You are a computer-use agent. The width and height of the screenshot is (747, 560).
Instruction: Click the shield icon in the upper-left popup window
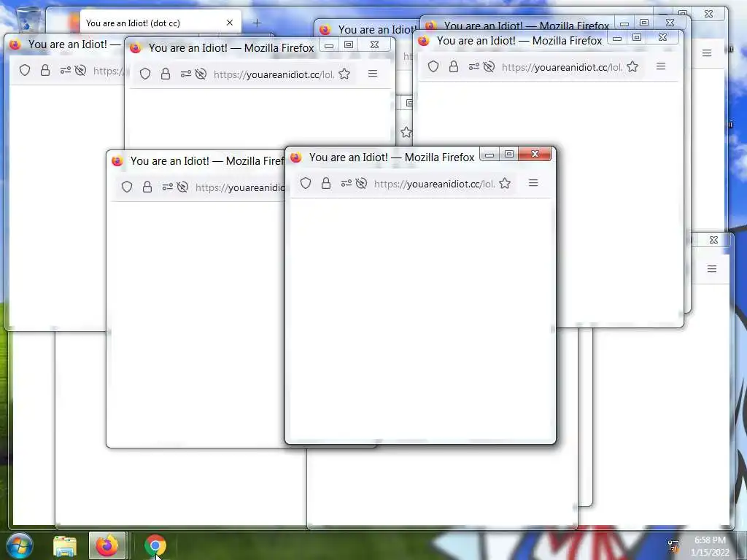pos(25,71)
